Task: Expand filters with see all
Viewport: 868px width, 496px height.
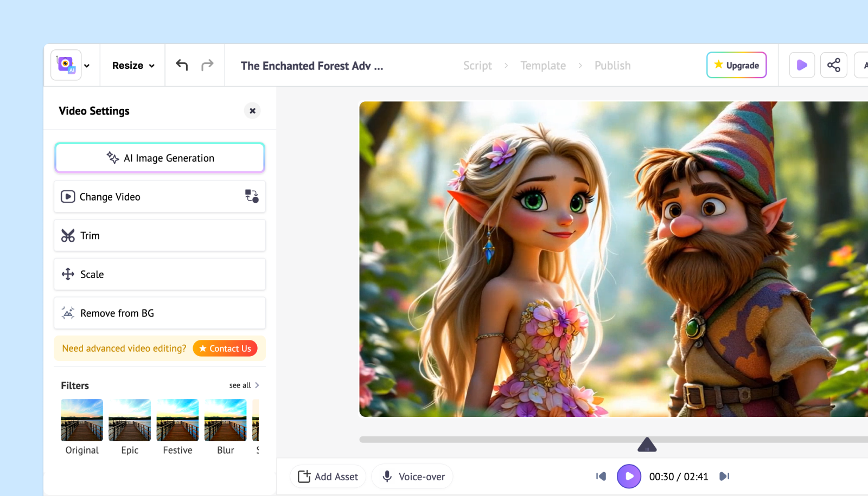Action: pos(244,385)
